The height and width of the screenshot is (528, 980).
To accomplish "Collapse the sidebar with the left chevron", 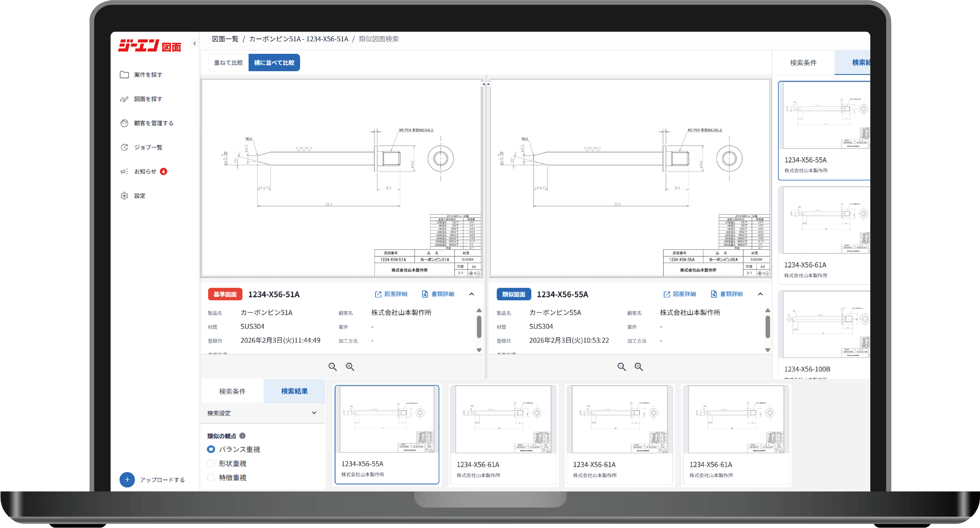I will pos(195,43).
